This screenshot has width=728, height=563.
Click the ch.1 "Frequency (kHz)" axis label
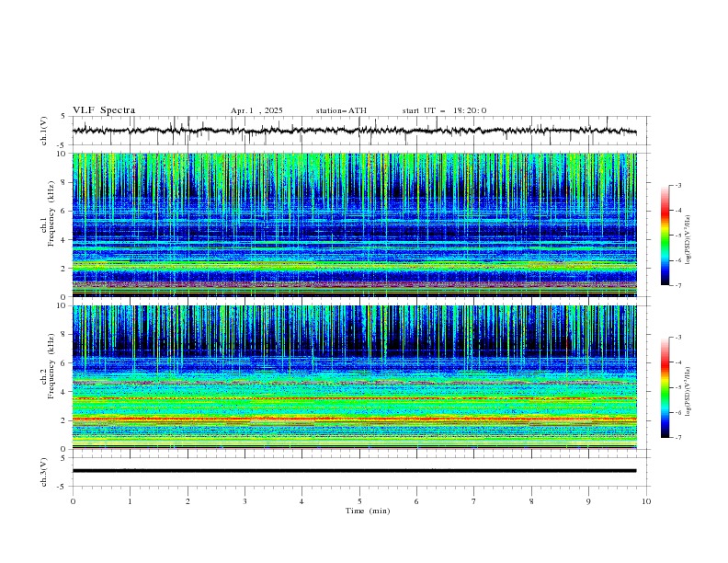51,213
